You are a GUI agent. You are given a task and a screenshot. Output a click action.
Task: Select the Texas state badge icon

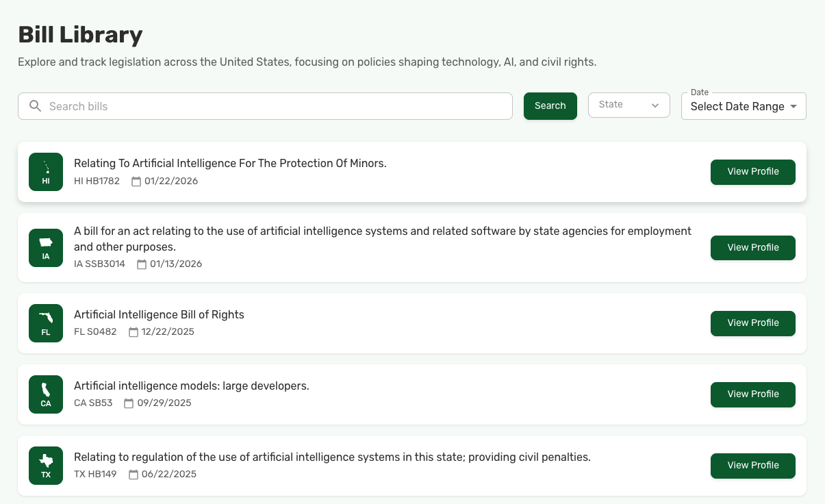(45, 465)
